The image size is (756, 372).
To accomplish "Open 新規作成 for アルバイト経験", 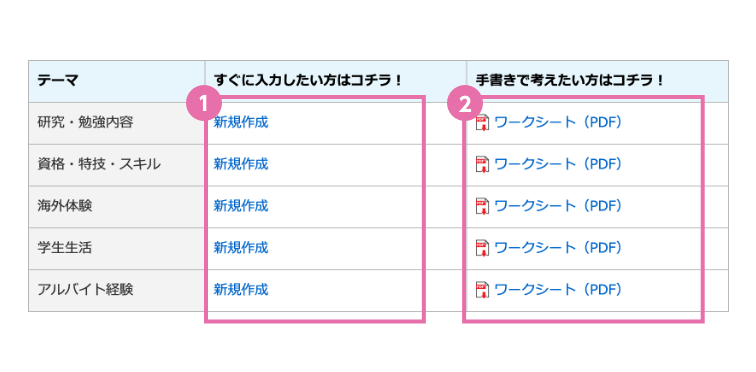I will [x=241, y=289].
